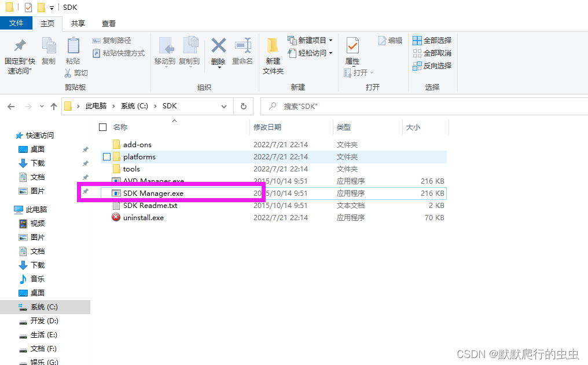Select Copy path in the ribbon
Screen dimensions: 588x365
click(x=112, y=40)
